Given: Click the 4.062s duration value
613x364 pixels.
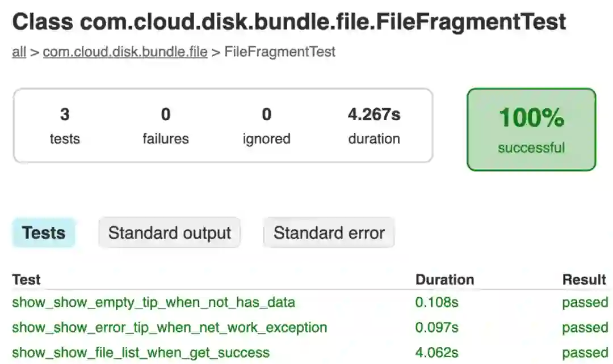Looking at the screenshot, I should pos(436,353).
